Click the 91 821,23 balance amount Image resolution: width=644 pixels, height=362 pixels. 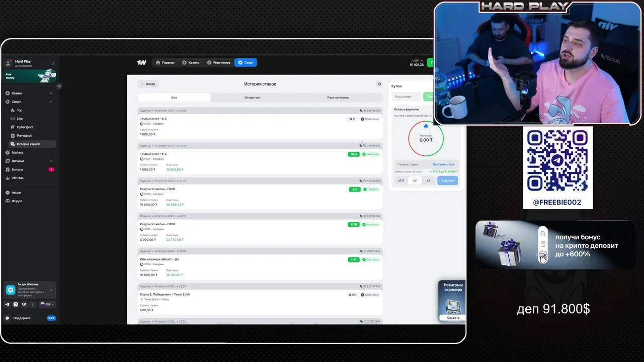[416, 64]
